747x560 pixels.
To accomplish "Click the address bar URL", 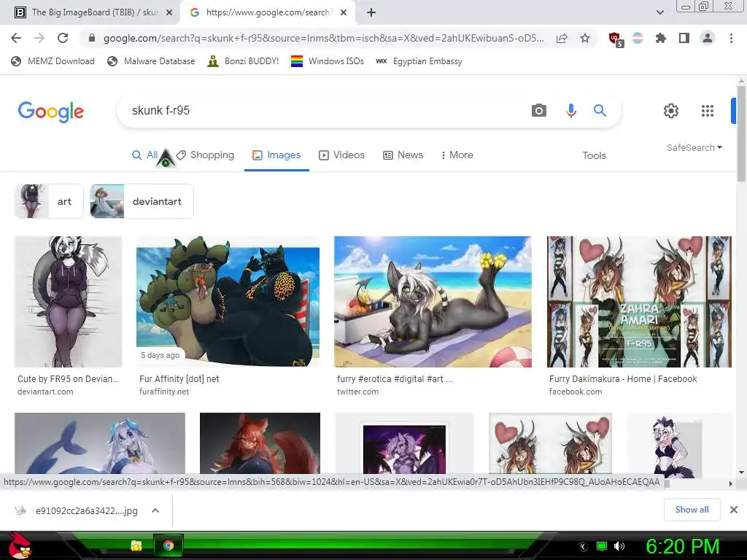I will point(323,38).
